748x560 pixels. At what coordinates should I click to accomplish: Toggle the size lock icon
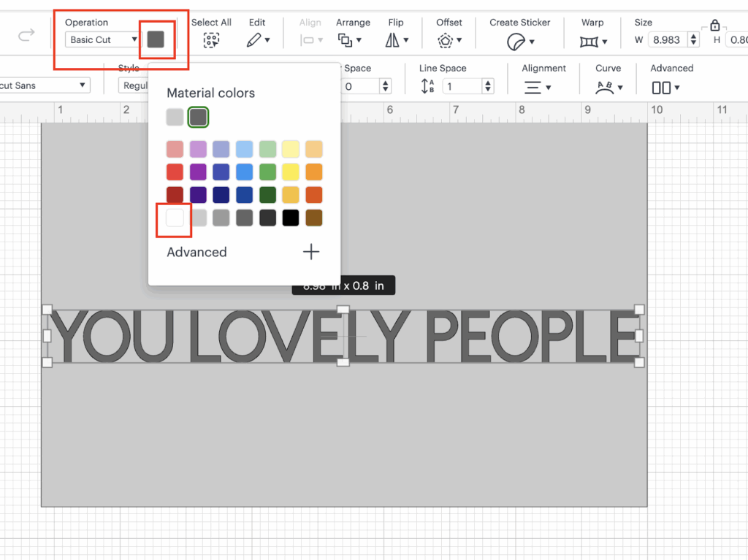(x=714, y=26)
